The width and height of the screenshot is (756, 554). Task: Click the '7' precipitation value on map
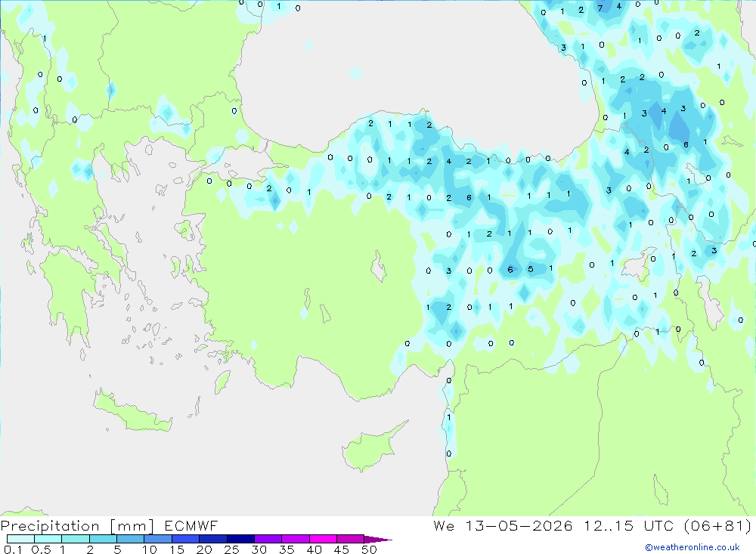[x=600, y=8]
